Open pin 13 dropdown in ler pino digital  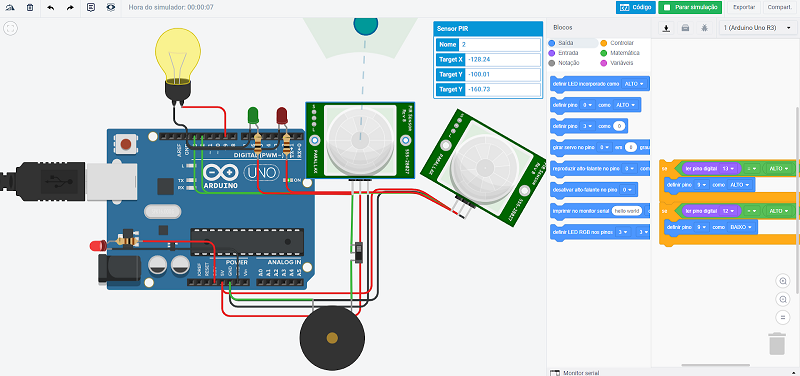727,168
